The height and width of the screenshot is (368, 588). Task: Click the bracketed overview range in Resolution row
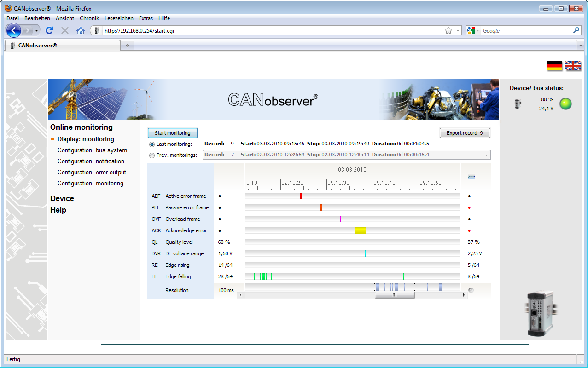pos(395,287)
